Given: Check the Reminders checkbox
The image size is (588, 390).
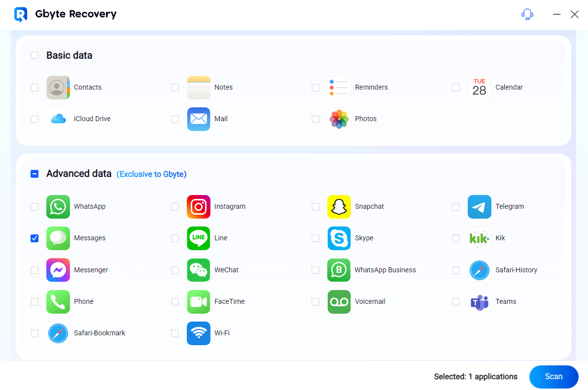Looking at the screenshot, I should (x=315, y=88).
